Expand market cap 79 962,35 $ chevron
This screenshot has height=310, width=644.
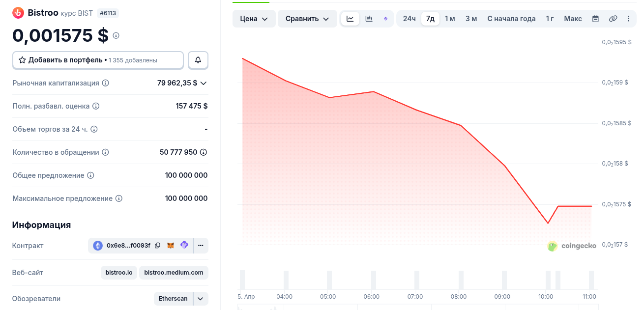pyautogui.click(x=204, y=83)
